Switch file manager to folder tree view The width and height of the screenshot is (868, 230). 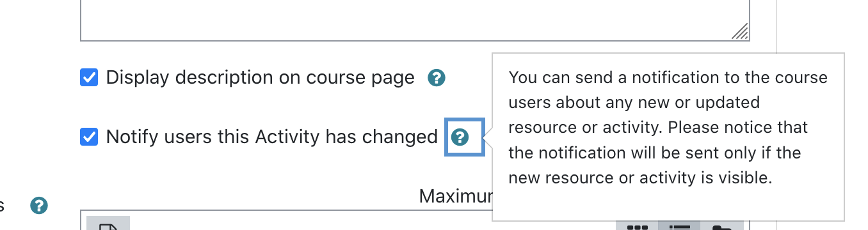click(722, 226)
